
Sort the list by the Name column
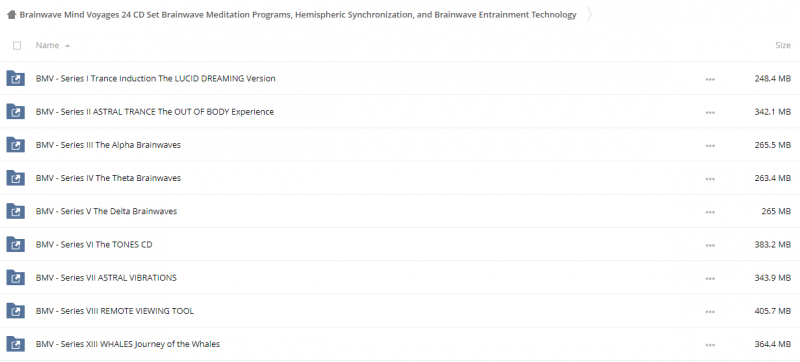point(47,45)
